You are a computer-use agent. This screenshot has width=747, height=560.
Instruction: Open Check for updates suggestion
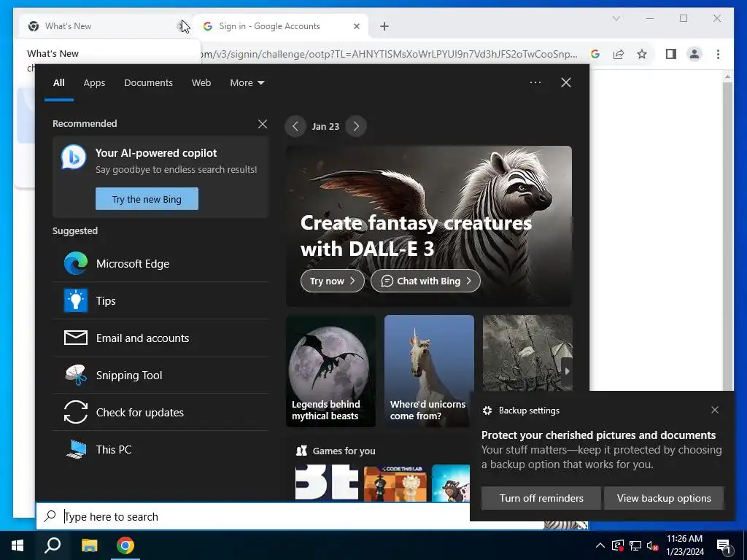click(x=160, y=413)
